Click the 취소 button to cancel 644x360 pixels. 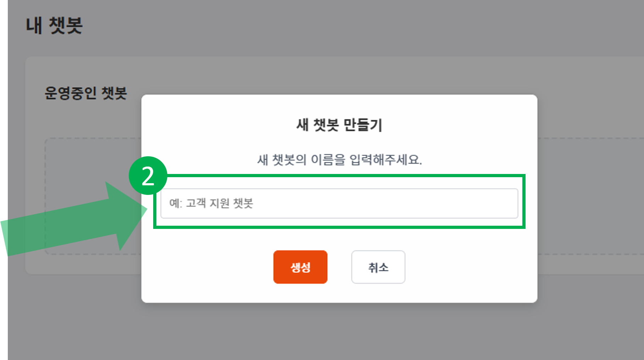[x=378, y=267]
